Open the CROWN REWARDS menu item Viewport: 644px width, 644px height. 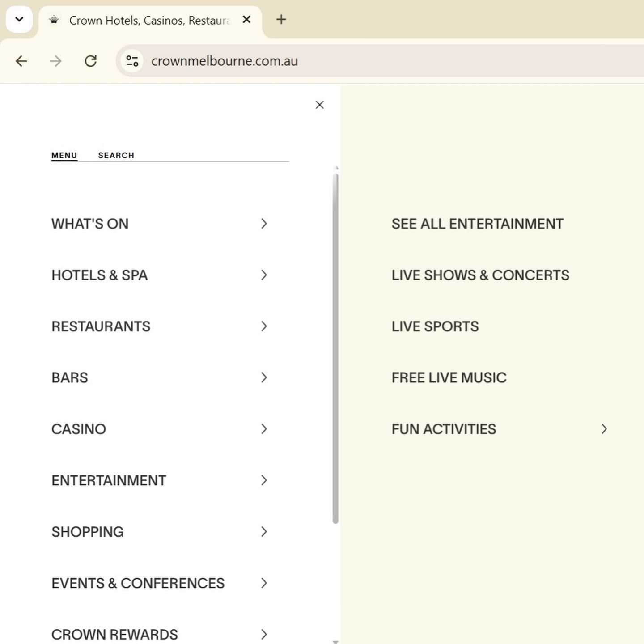pos(114,635)
